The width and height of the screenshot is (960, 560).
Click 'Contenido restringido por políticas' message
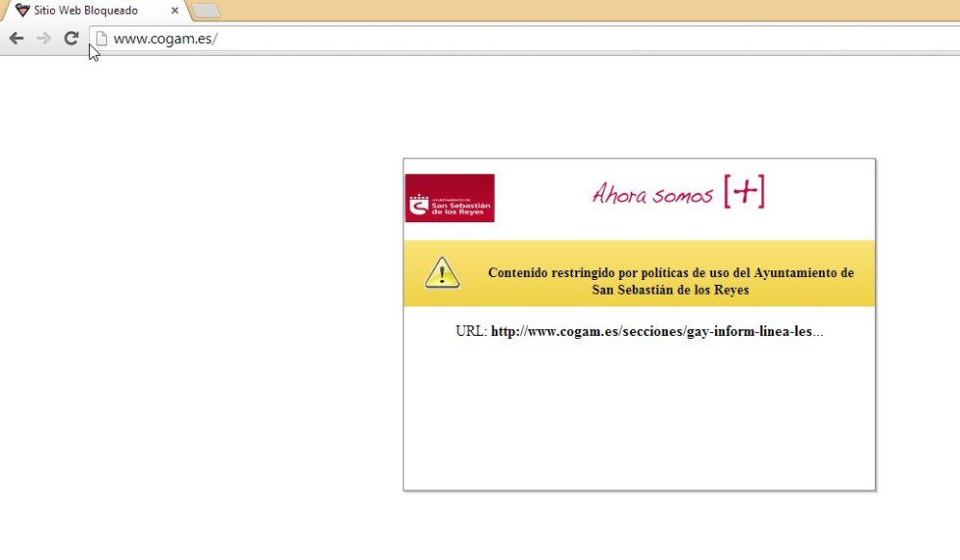(670, 281)
